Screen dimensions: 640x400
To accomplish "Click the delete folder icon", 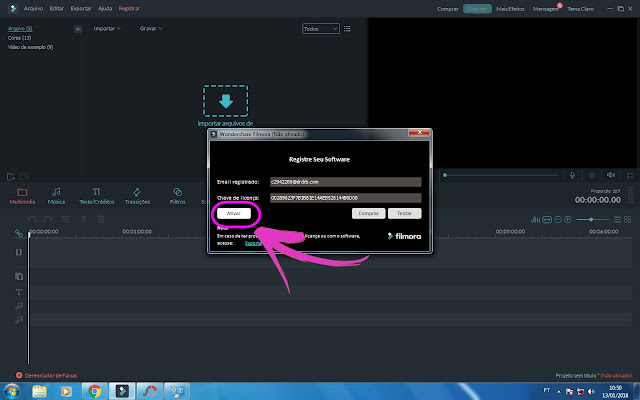I will 24,177.
